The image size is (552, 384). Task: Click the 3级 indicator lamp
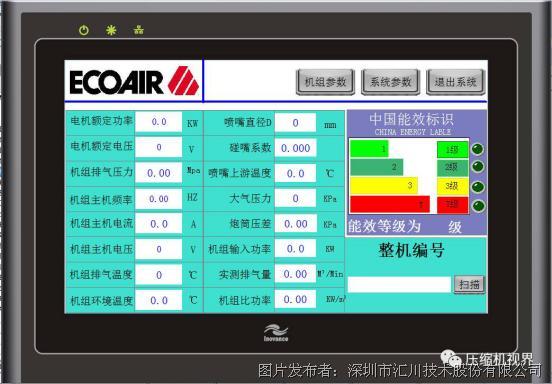point(478,187)
